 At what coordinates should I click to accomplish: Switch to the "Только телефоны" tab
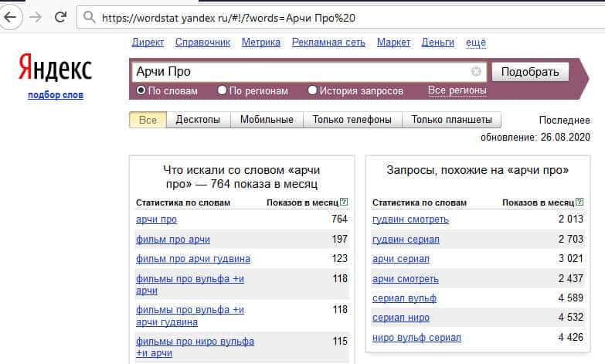(352, 120)
